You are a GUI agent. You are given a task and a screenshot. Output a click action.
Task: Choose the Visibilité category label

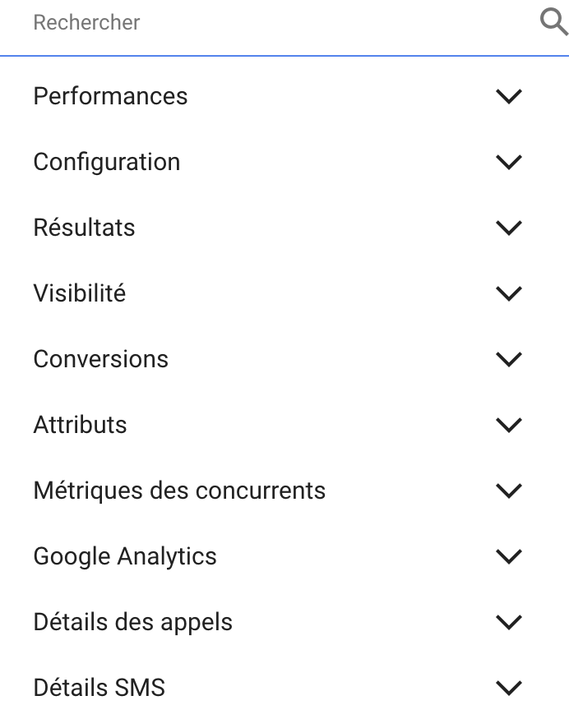pos(80,293)
